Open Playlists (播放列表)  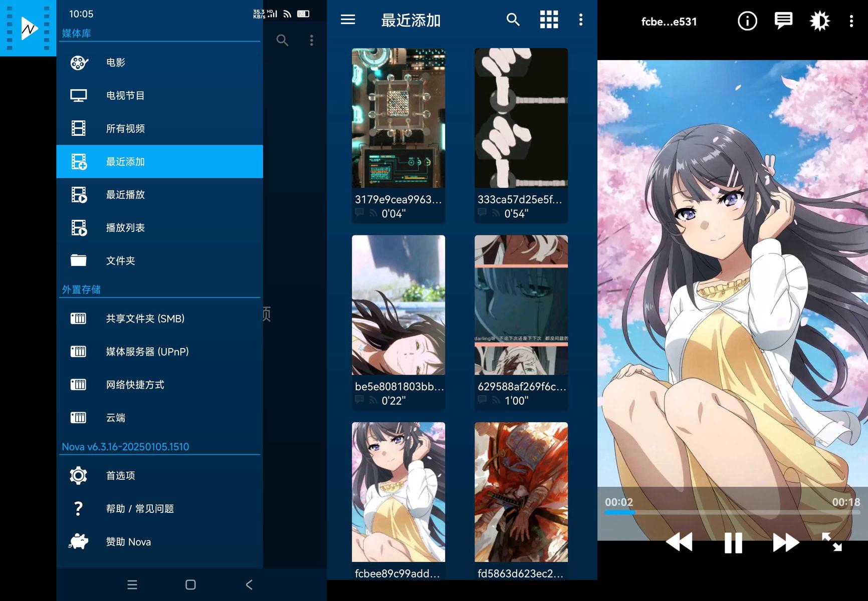coord(159,228)
